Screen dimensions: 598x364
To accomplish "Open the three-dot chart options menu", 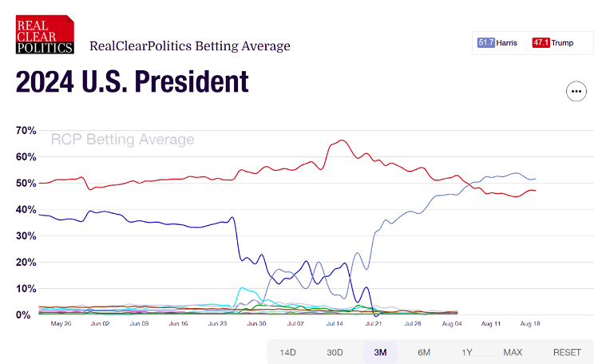I will pyautogui.click(x=576, y=91).
